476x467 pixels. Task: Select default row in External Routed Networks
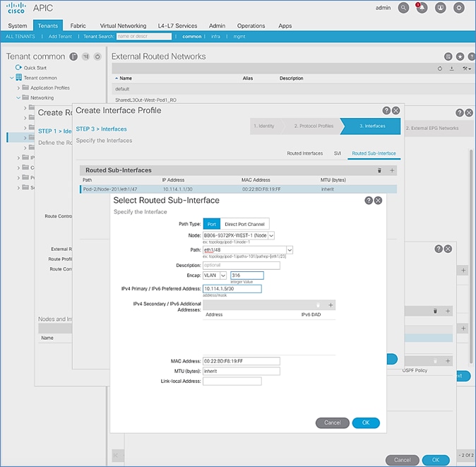click(293, 89)
